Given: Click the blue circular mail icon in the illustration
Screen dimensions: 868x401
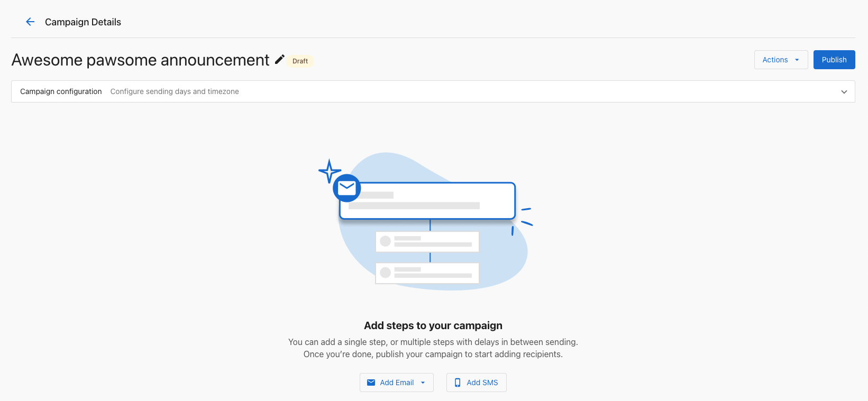Looking at the screenshot, I should click(346, 188).
